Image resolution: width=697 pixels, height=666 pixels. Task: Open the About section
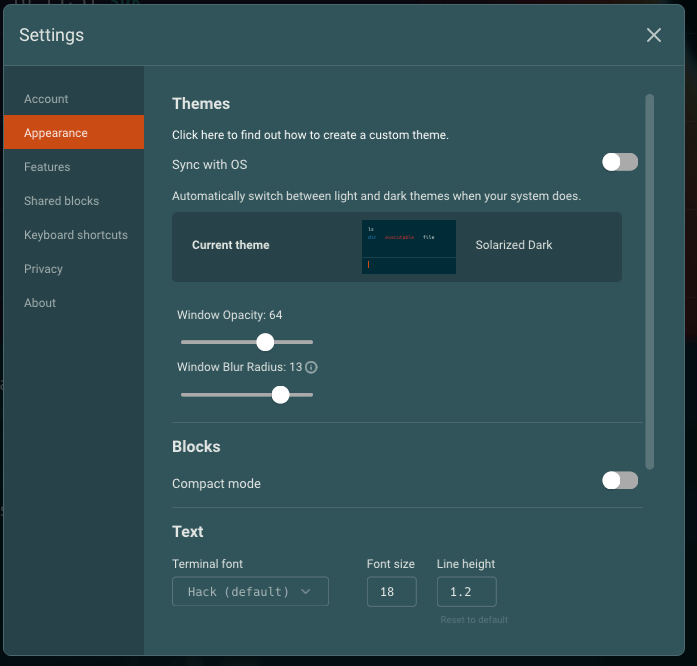pyautogui.click(x=74, y=303)
